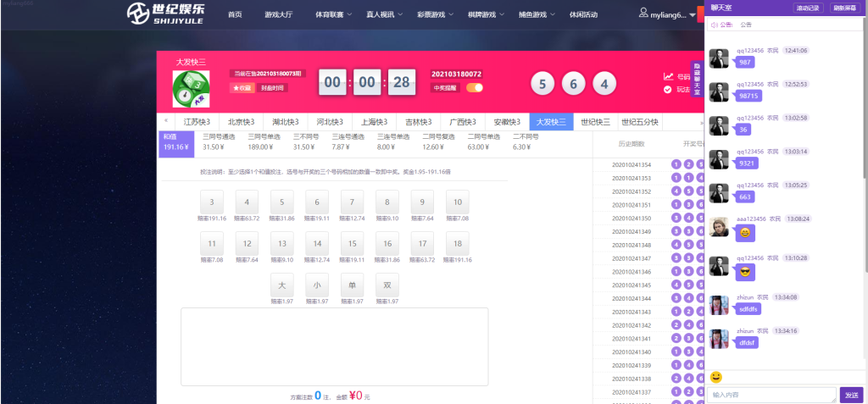This screenshot has height=404, width=868.
Task: Select 二不同号 play type
Action: tap(526, 141)
